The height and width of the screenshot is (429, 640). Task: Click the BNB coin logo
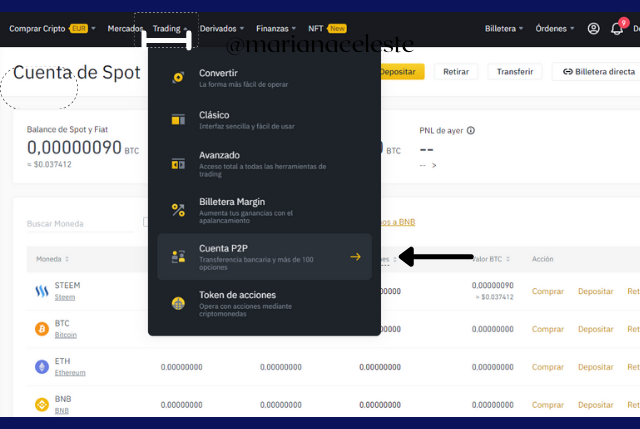[x=42, y=405]
